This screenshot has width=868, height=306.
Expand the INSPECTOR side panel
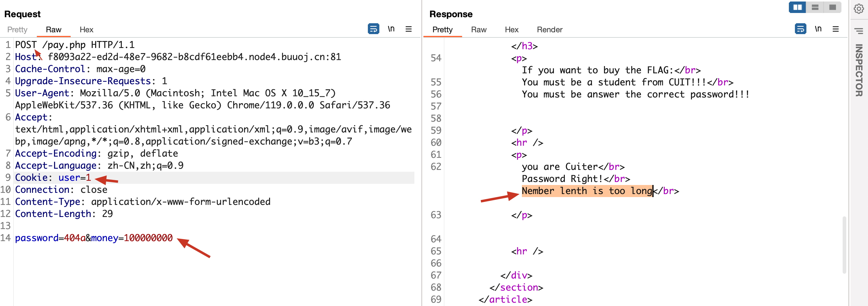[x=859, y=70]
